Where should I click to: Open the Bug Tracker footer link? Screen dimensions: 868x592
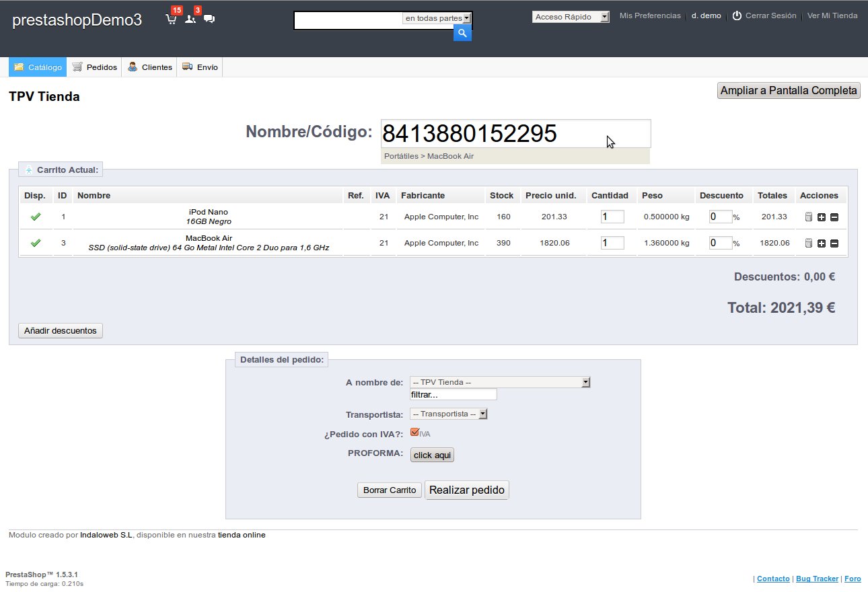click(818, 579)
